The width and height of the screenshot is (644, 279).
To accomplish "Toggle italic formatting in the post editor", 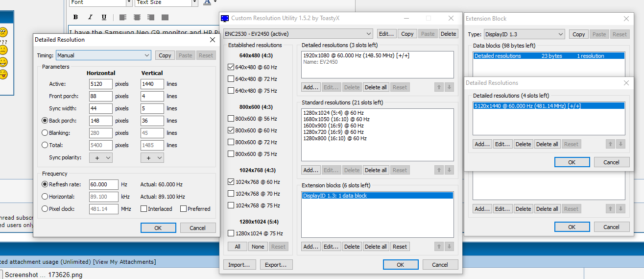I will coord(90,17).
